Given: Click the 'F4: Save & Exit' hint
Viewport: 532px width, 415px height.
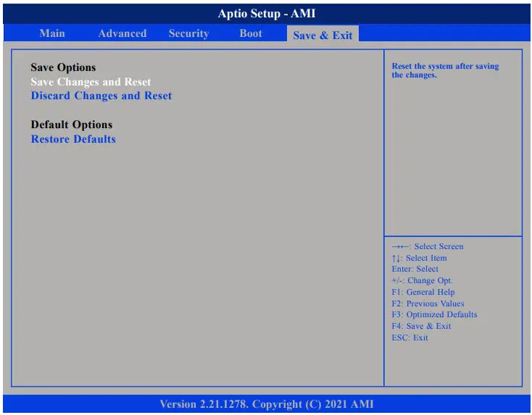Looking at the screenshot, I should 421,326.
